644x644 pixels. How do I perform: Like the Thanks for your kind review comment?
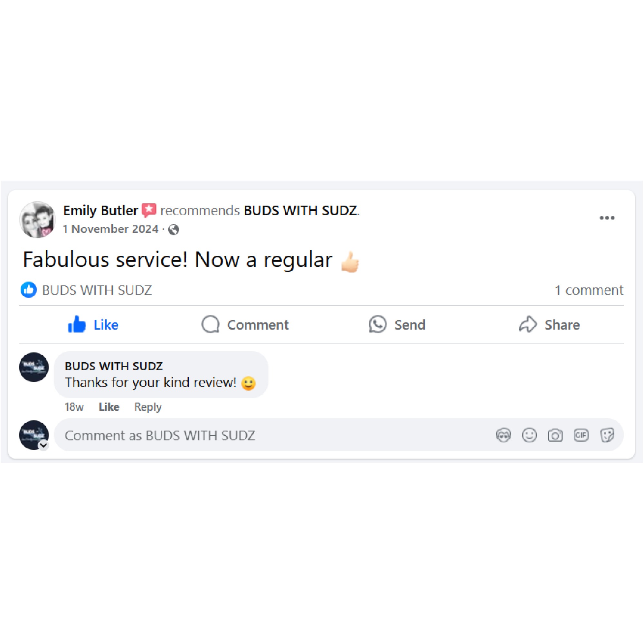tap(109, 407)
